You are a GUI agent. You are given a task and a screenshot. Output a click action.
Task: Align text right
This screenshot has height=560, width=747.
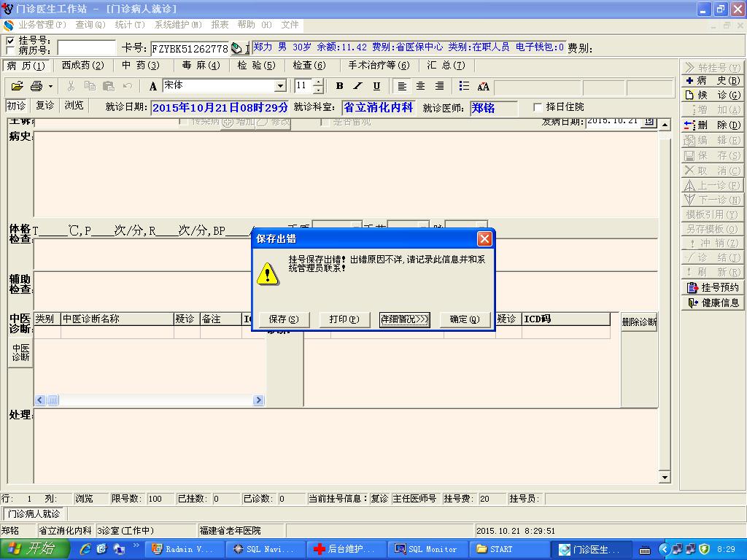(x=439, y=86)
